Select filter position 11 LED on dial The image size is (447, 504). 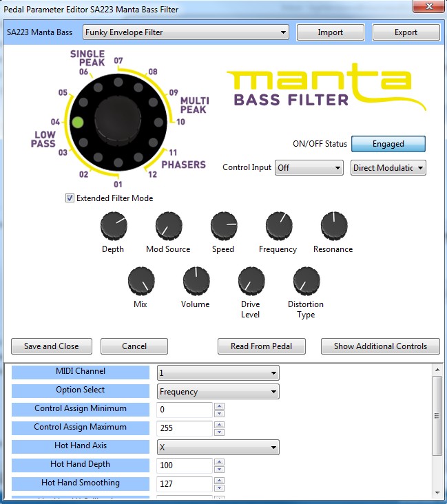tap(153, 143)
